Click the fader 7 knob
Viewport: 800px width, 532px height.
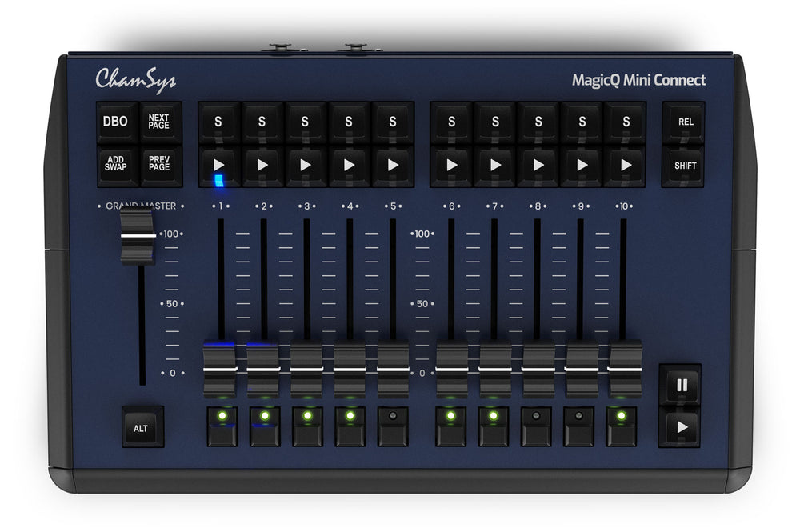[495, 368]
